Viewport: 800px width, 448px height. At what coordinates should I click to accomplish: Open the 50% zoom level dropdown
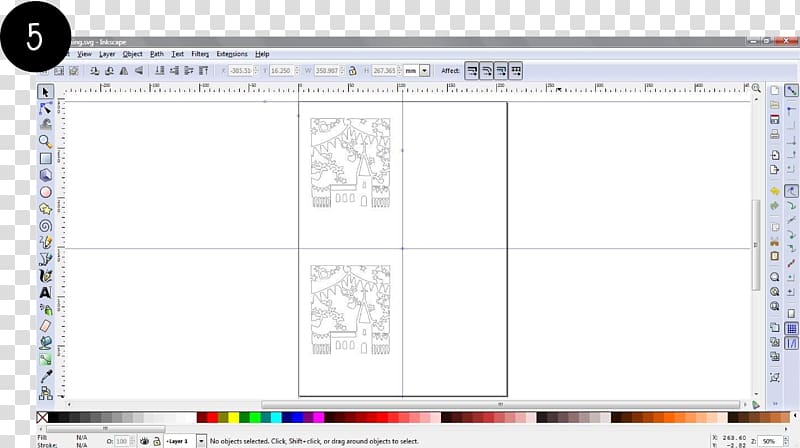coord(769,440)
